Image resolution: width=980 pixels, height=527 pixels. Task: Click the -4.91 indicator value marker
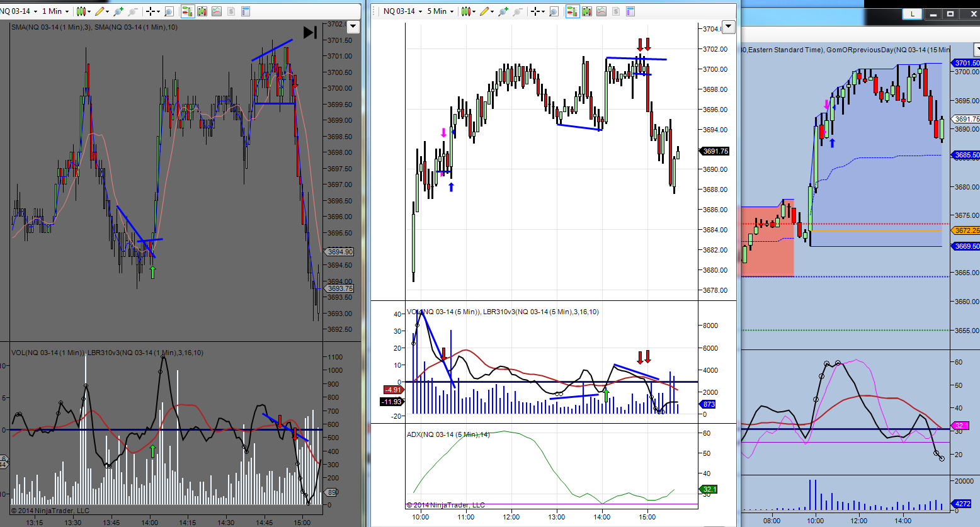click(393, 390)
